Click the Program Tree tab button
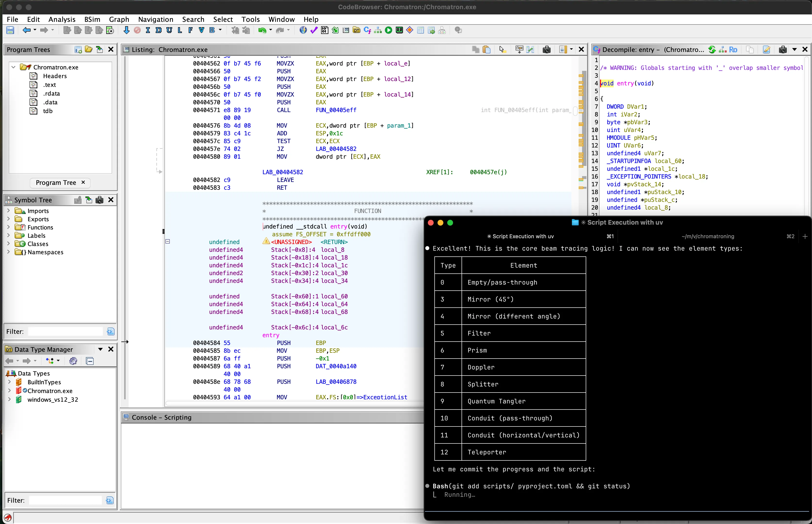The width and height of the screenshot is (812, 524). point(56,183)
